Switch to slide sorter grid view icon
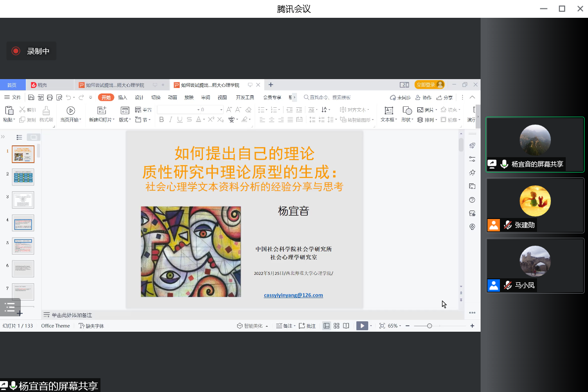The width and height of the screenshot is (588, 392). coord(337,326)
